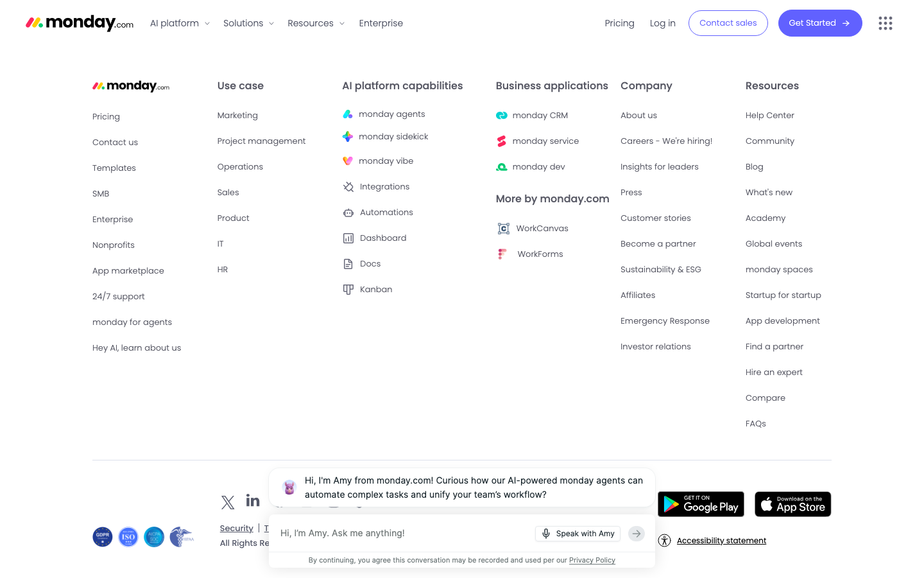Open the Academy resources link
Viewport: 924px width, 578px height.
[766, 218]
